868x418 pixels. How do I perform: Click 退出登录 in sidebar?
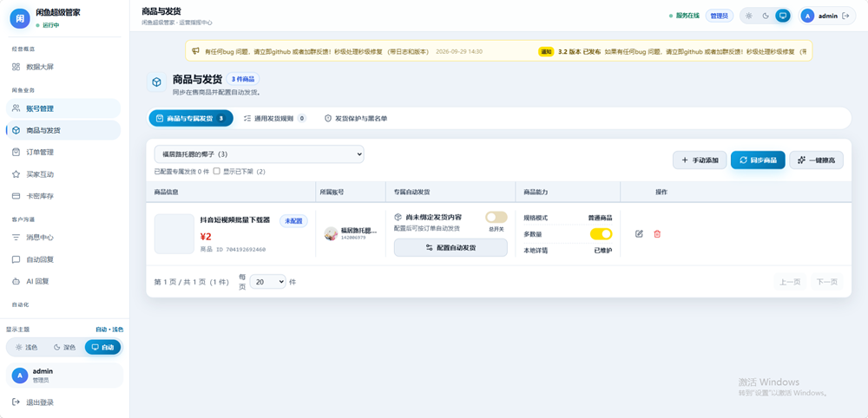[x=63, y=402]
